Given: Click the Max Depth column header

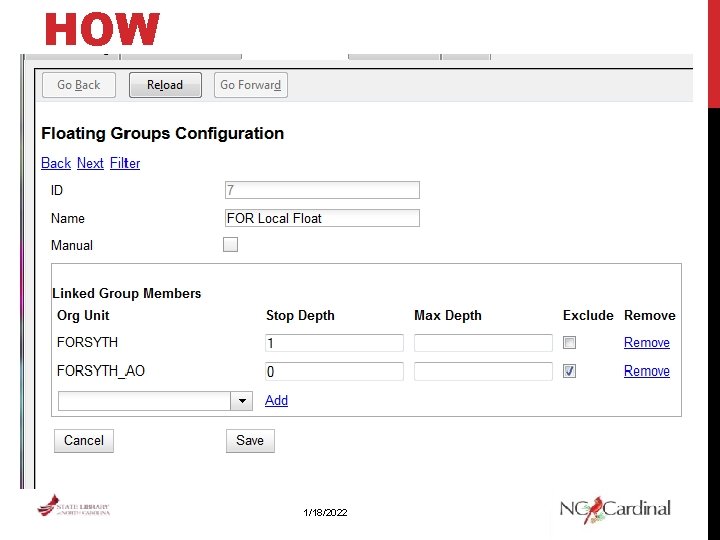Looking at the screenshot, I should tap(448, 315).
